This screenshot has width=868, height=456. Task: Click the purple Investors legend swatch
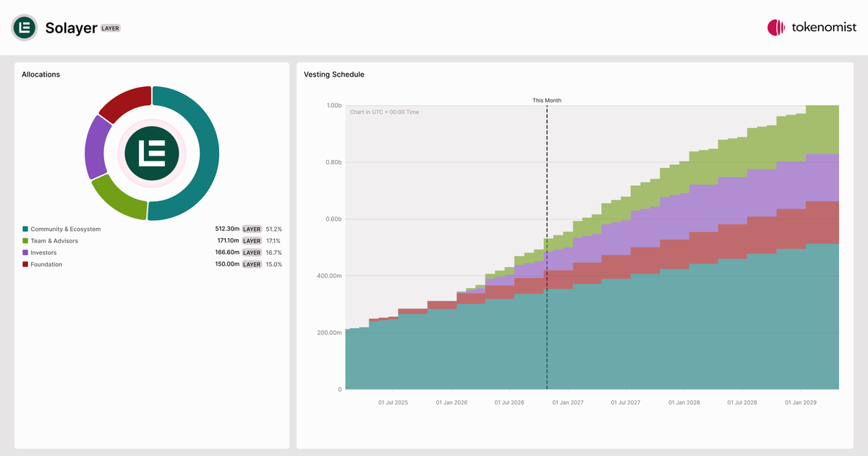coord(25,253)
